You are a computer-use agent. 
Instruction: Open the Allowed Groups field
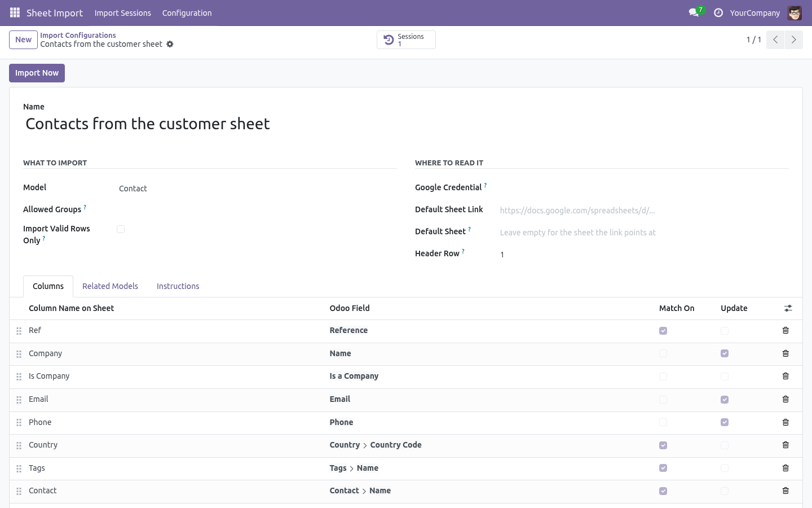[258, 210]
